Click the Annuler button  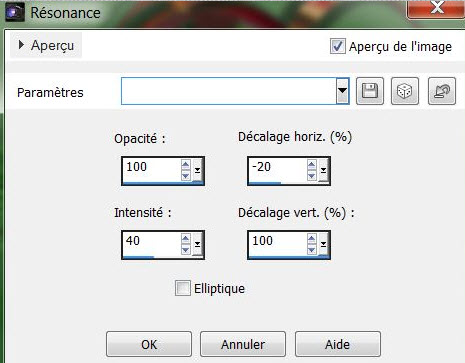[x=243, y=344]
